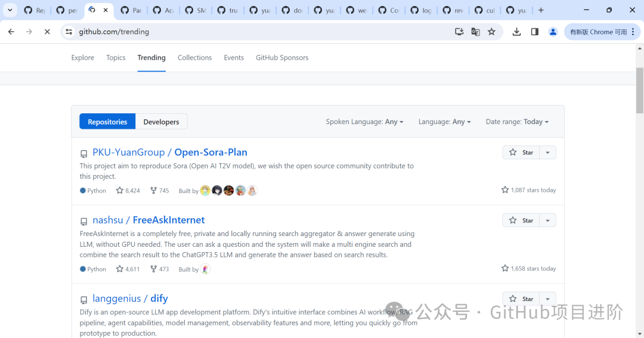Image resolution: width=644 pixels, height=338 pixels.
Task: Open the stargazers count 8,424
Action: (x=128, y=191)
